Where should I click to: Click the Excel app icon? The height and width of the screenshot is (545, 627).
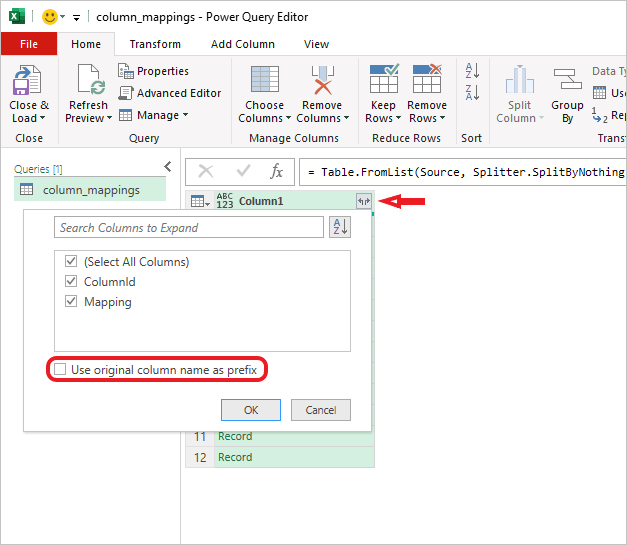tap(16, 16)
